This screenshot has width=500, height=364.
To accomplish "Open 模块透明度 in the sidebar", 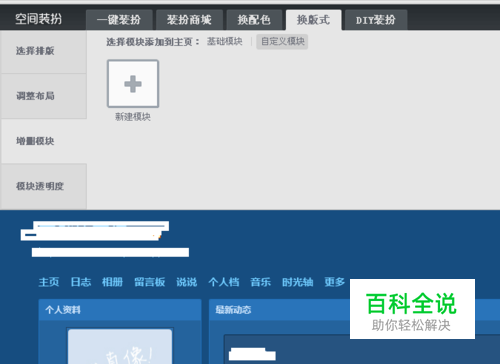I will tap(43, 186).
